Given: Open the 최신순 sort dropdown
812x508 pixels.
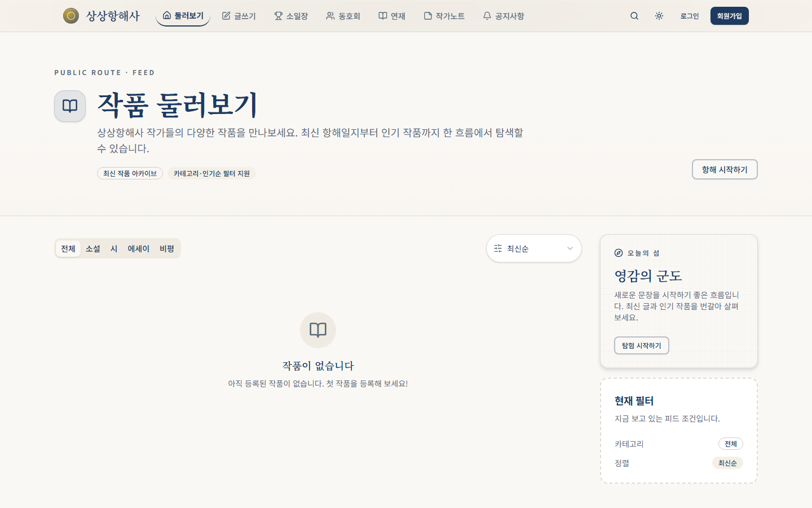Looking at the screenshot, I should 534,248.
